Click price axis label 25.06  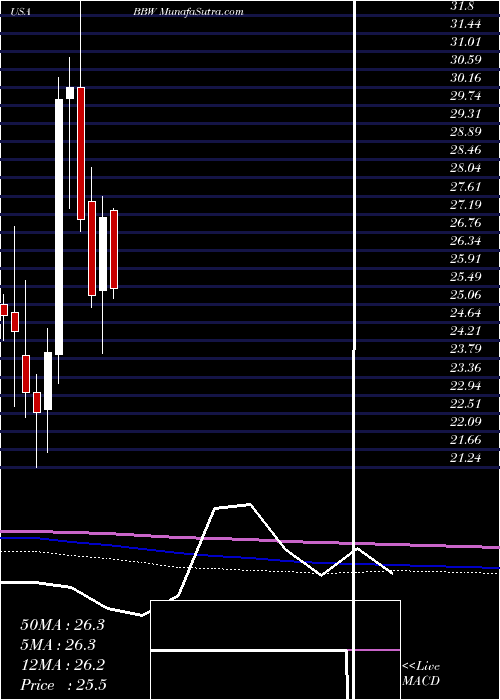pos(466,295)
